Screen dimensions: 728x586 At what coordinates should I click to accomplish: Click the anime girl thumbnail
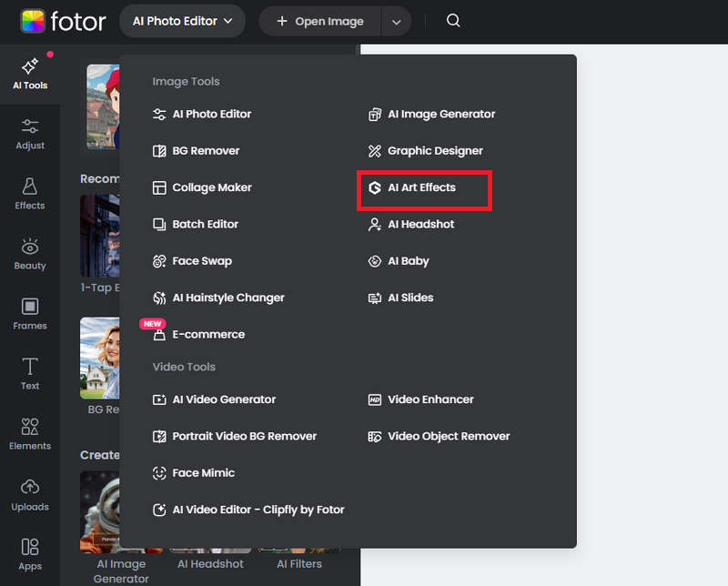(x=103, y=106)
